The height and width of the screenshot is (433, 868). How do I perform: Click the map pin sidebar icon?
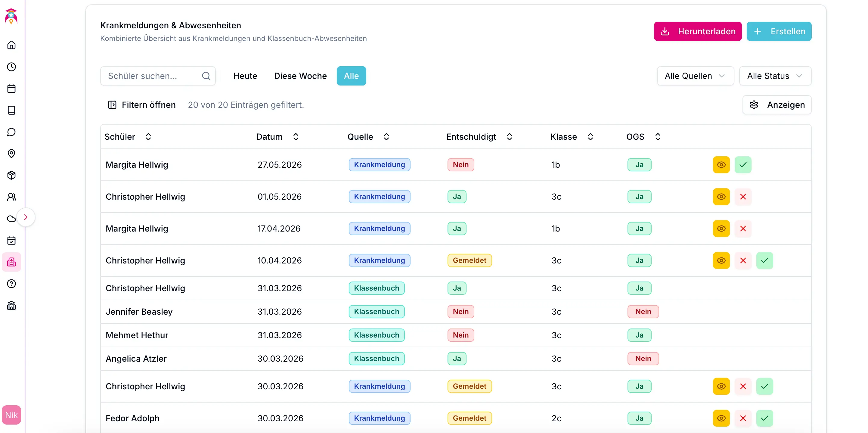[11, 154]
